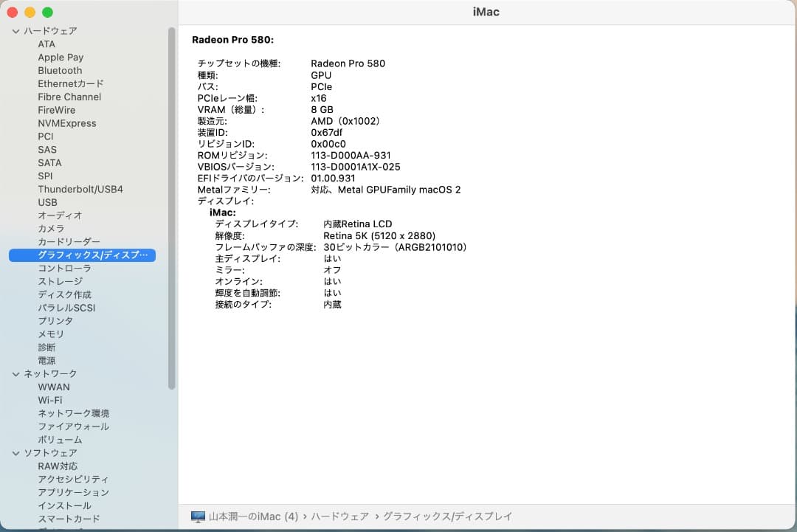Screen dimensions: 797x532
Task: Select Bluetooth in the hardware list
Action: pyautogui.click(x=60, y=70)
